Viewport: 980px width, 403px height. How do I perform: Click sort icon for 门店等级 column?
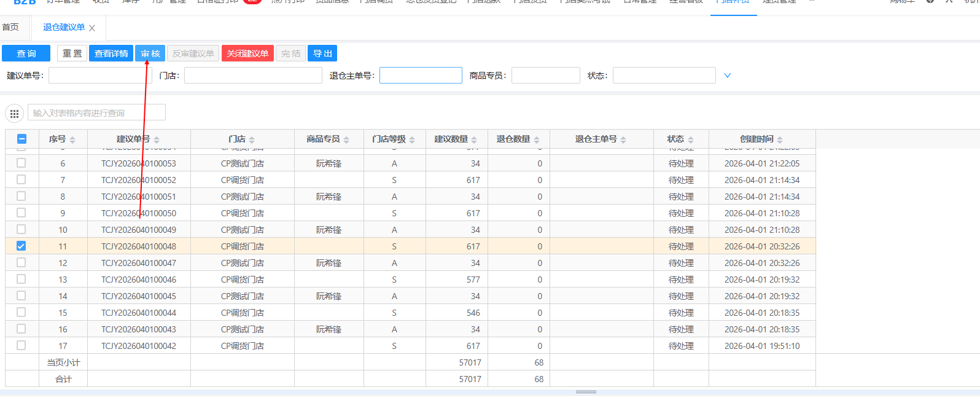pyautogui.click(x=412, y=140)
